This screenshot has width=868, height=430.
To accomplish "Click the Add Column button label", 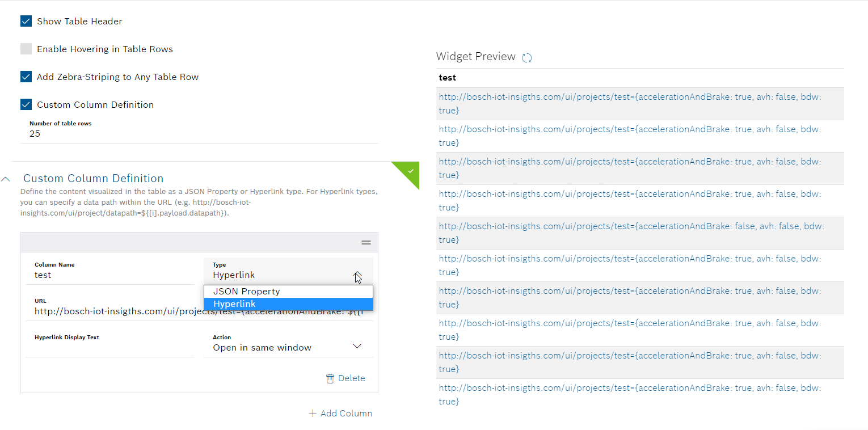I will pyautogui.click(x=346, y=414).
